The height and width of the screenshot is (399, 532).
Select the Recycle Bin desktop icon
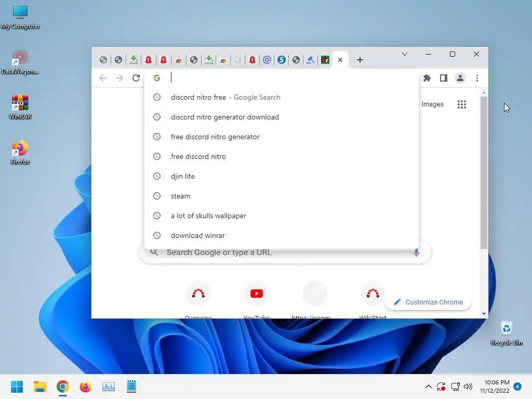[506, 334]
